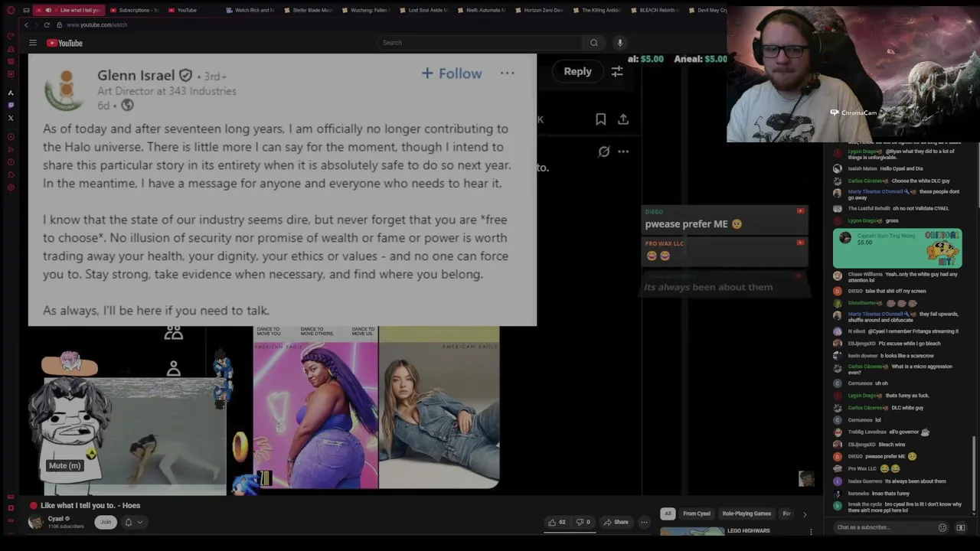Like the video with thumbs up
This screenshot has height=551, width=980.
click(x=557, y=522)
